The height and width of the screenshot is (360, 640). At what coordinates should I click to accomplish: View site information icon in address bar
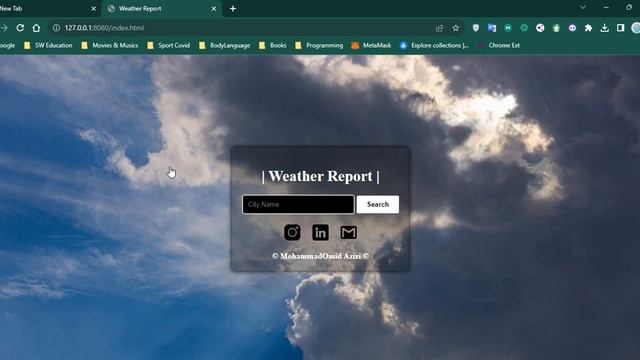pos(56,28)
